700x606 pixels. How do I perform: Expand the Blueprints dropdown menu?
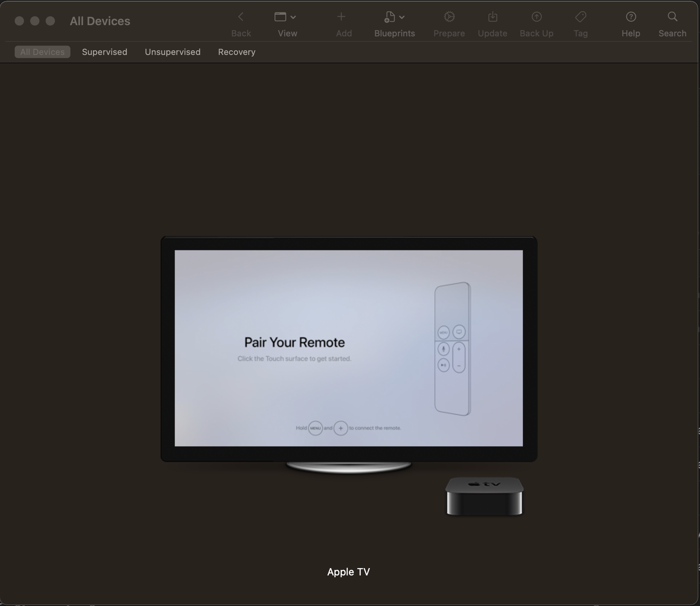pos(401,17)
